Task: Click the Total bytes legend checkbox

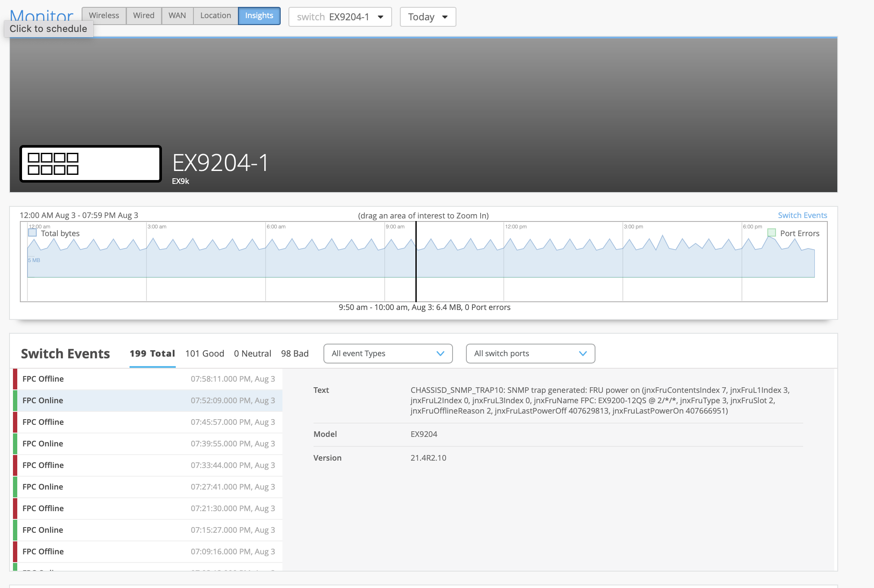Action: (x=32, y=233)
